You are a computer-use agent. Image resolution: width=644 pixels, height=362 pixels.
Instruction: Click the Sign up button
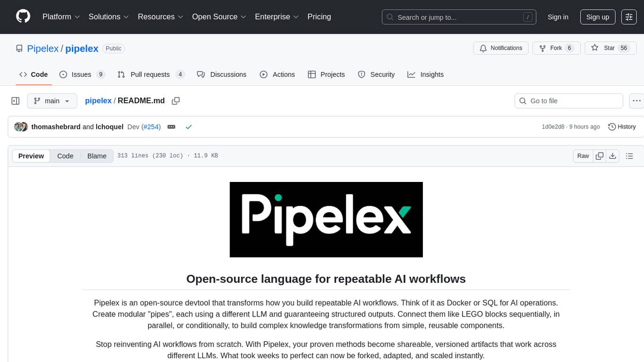598,17
